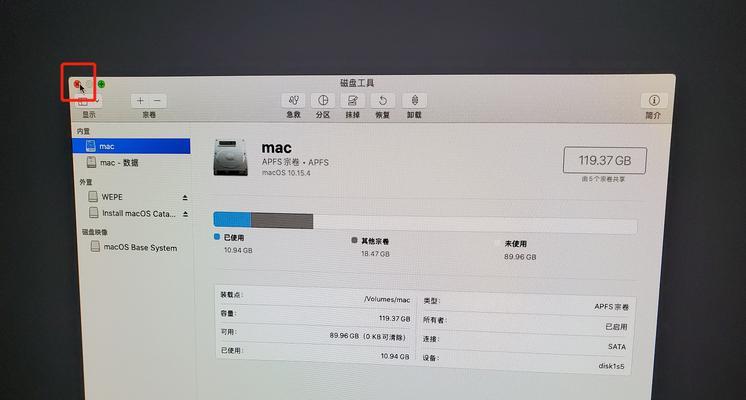Click the 119.37 GB value in 容量 row
The width and height of the screenshot is (746, 400).
pos(394,318)
